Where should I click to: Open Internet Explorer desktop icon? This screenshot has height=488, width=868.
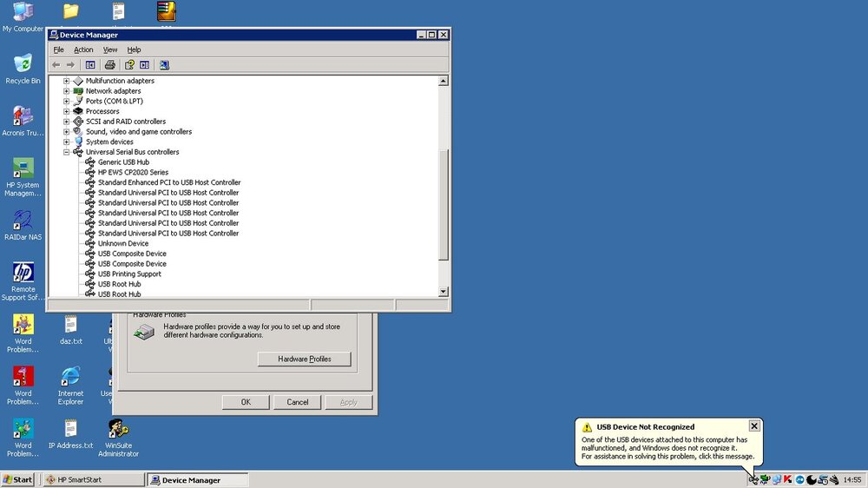pos(70,385)
